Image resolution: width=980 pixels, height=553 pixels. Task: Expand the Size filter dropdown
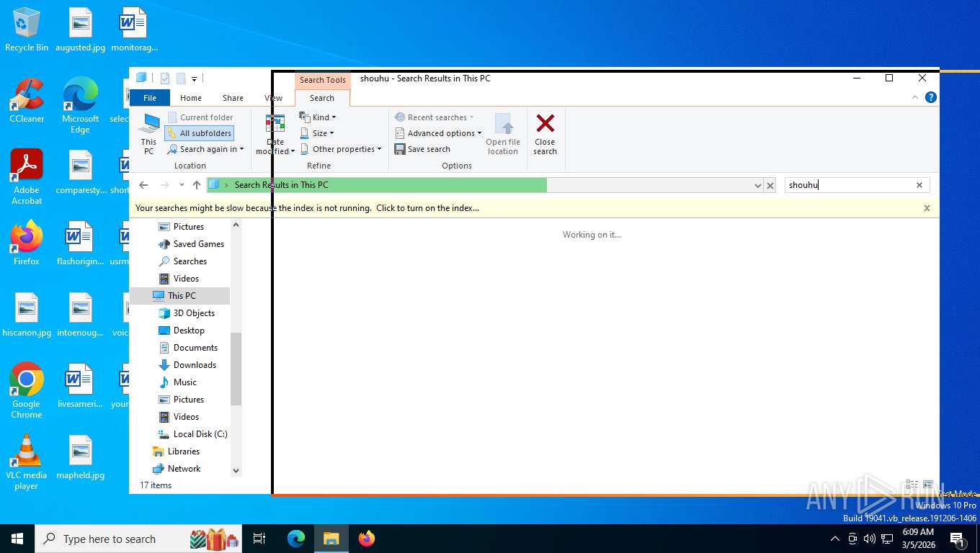coord(317,133)
